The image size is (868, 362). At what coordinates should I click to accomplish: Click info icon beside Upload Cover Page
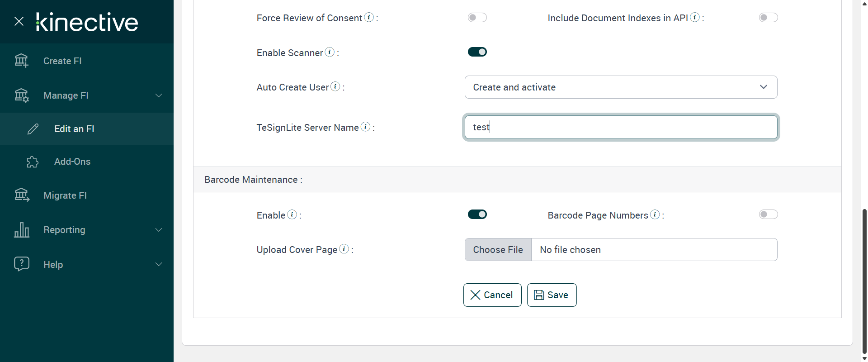click(x=344, y=249)
